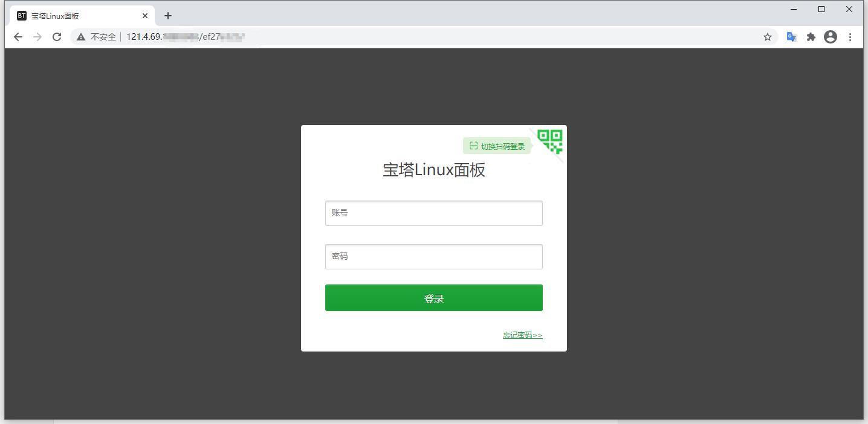This screenshot has width=868, height=424.
Task: Focus the 账号 account input field
Action: point(434,213)
